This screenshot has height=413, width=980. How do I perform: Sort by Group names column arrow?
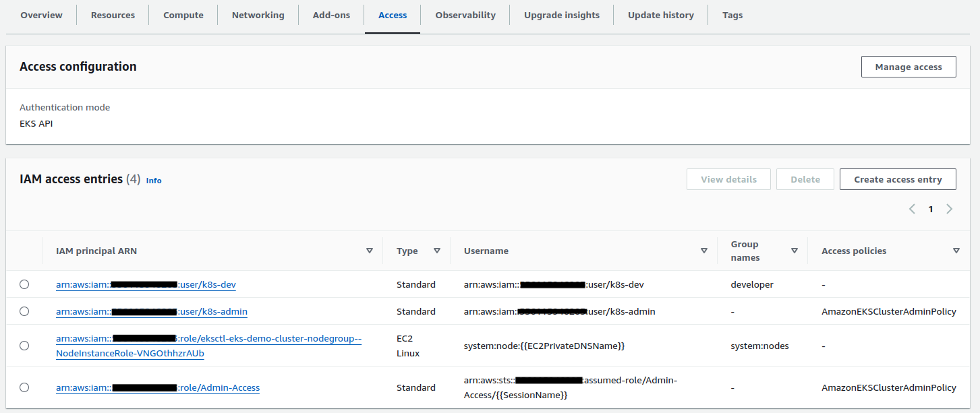coord(795,251)
